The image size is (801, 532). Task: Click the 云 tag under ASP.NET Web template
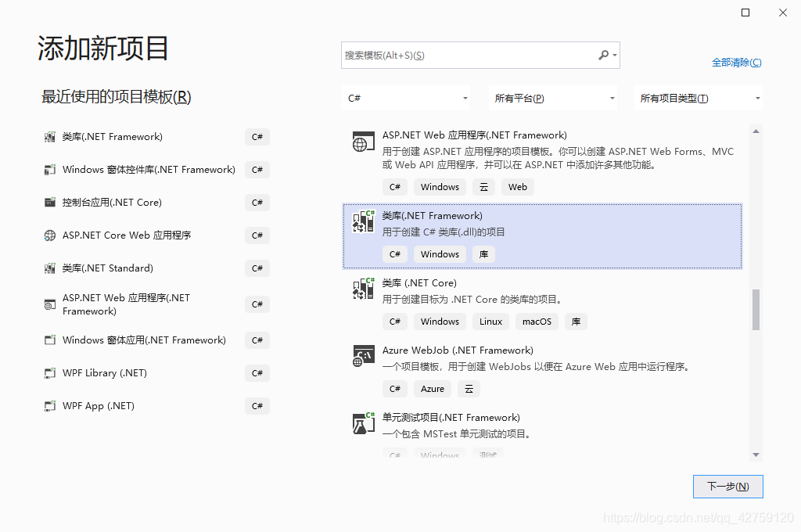[483, 187]
